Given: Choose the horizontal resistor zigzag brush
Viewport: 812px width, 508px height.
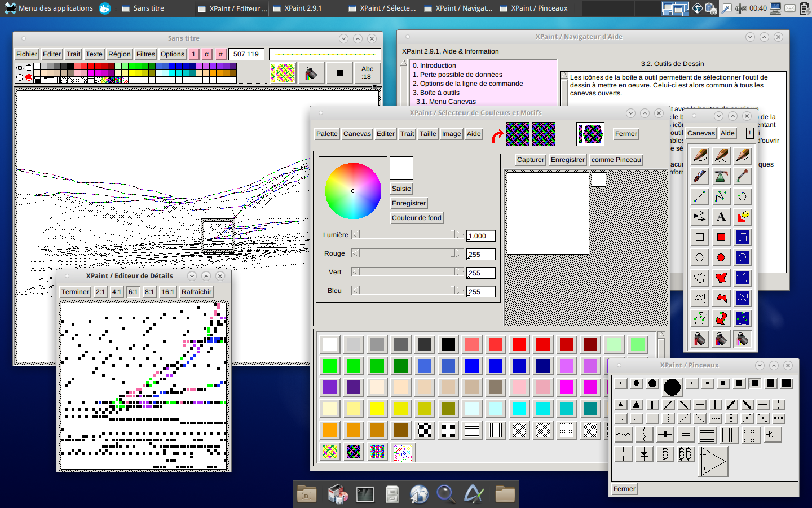Looking at the screenshot, I should (x=624, y=435).
